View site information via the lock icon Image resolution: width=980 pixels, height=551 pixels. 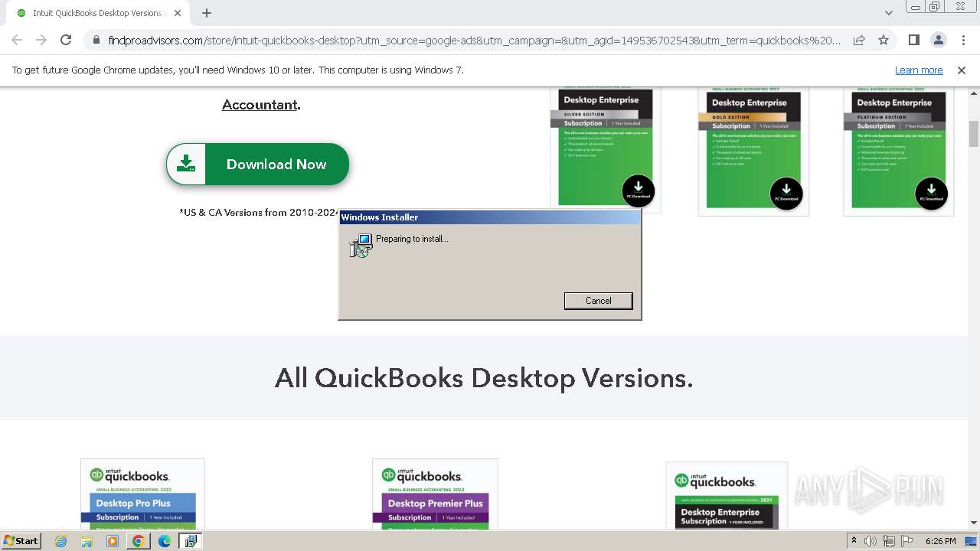[96, 41]
